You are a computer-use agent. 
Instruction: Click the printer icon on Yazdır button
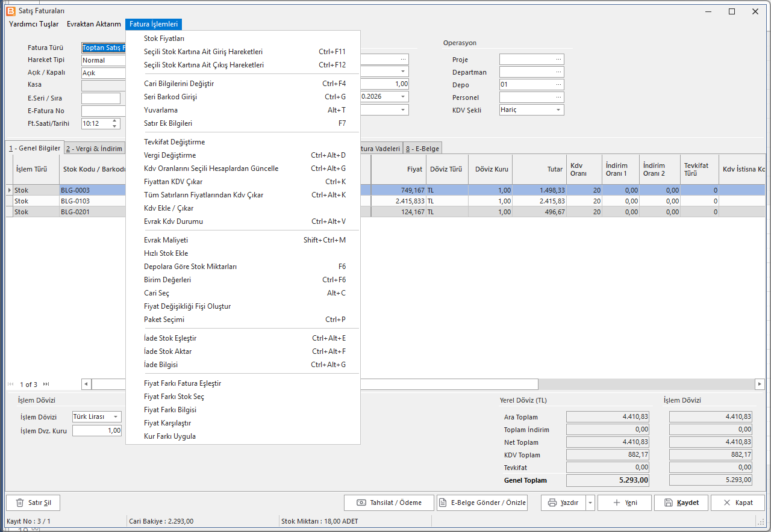(552, 503)
